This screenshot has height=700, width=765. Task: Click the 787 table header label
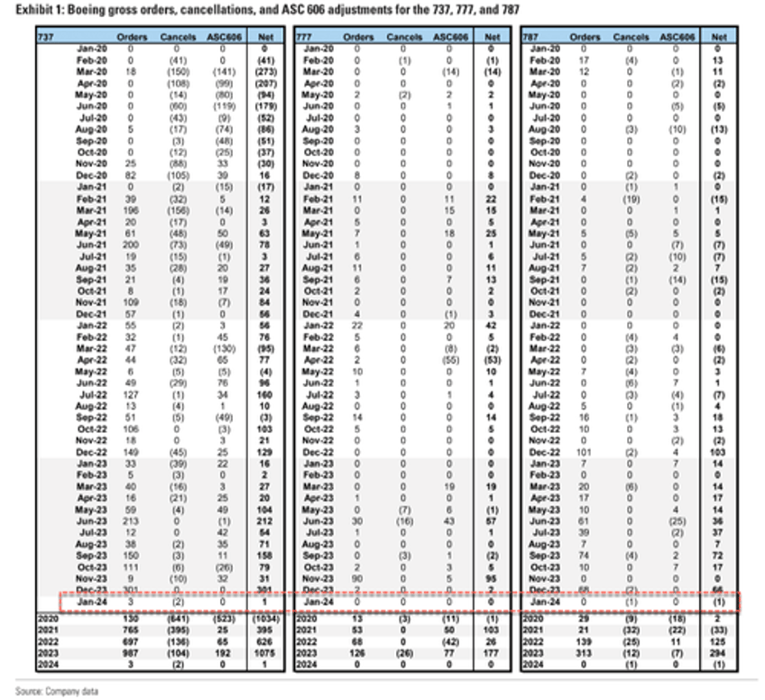530,37
